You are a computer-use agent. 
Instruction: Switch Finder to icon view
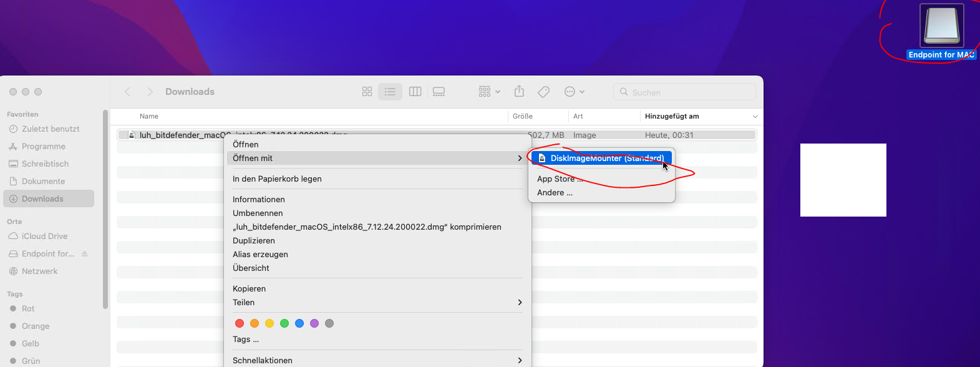coord(367,92)
